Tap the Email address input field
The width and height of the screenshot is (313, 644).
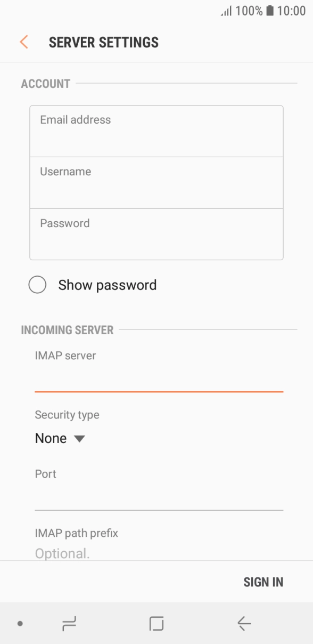click(156, 130)
